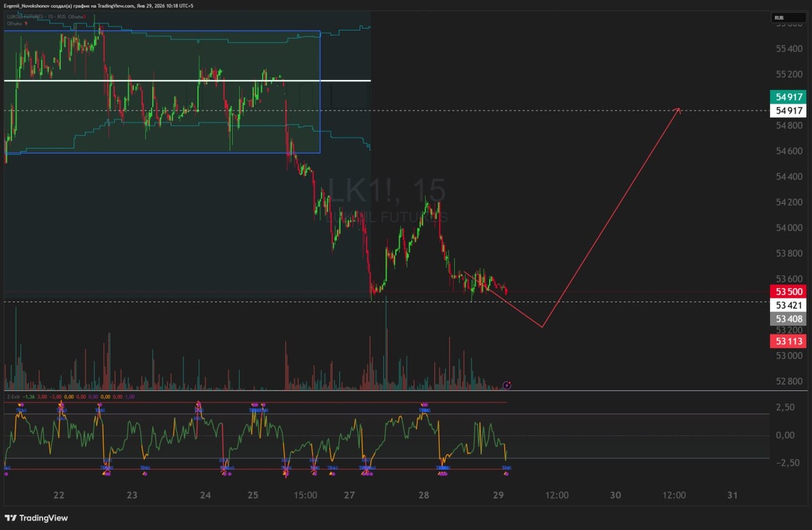Click the white 54 917 price label

pos(788,110)
